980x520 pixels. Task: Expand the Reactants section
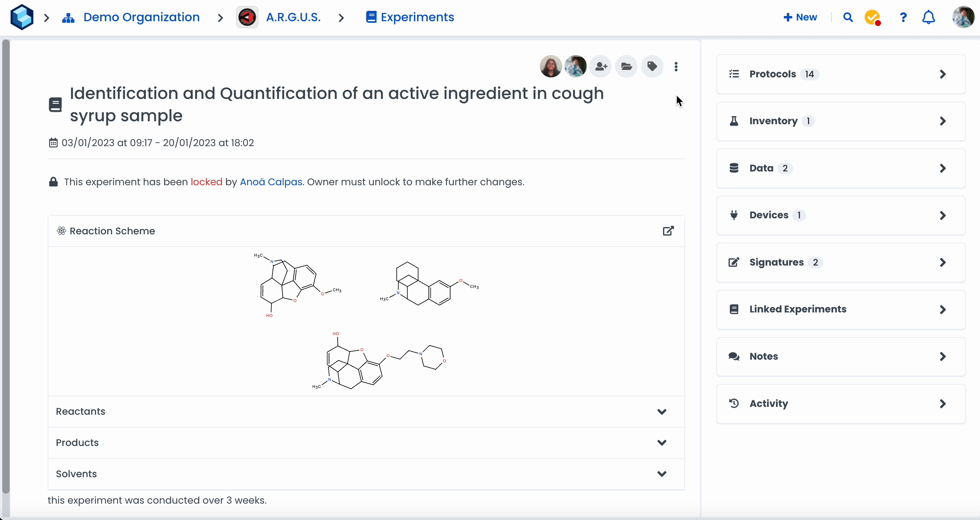coord(662,412)
